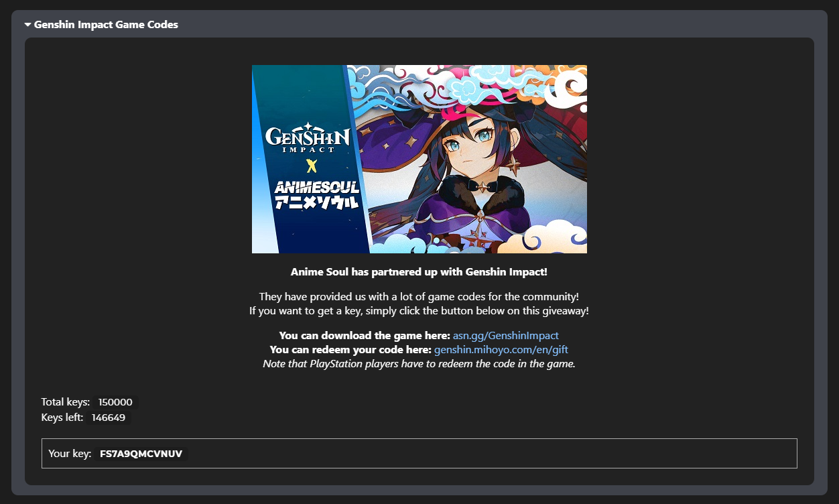The height and width of the screenshot is (504, 839).
Task: Click the 'If you want to get a key' line
Action: pyautogui.click(x=419, y=311)
